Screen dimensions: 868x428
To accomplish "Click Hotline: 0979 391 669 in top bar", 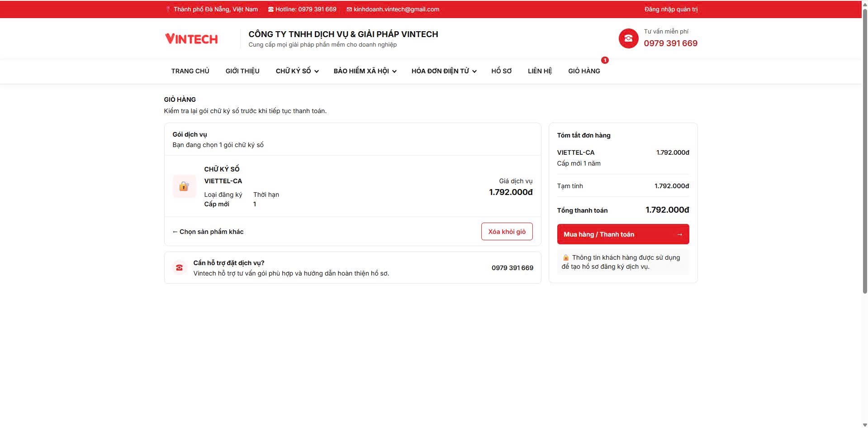I will [302, 9].
